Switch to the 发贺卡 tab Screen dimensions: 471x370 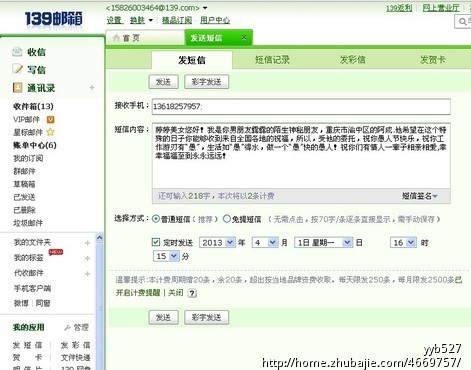433,60
